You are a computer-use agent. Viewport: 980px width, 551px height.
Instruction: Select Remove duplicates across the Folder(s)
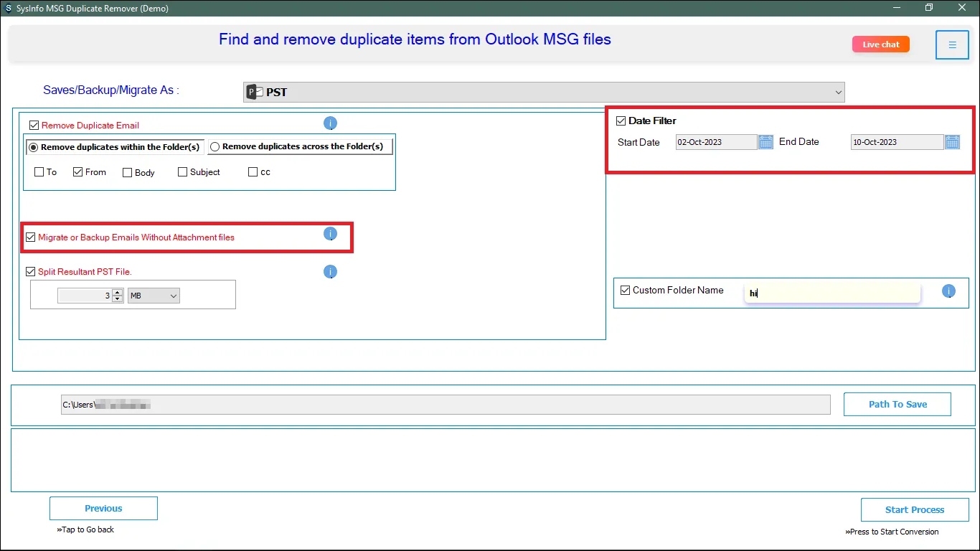click(215, 147)
